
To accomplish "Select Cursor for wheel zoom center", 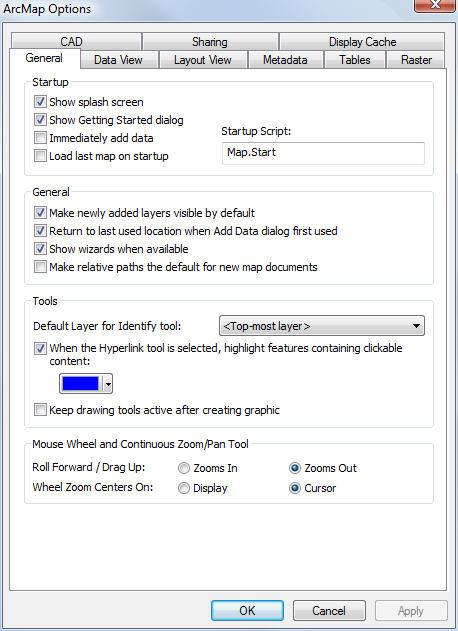I will tap(295, 488).
